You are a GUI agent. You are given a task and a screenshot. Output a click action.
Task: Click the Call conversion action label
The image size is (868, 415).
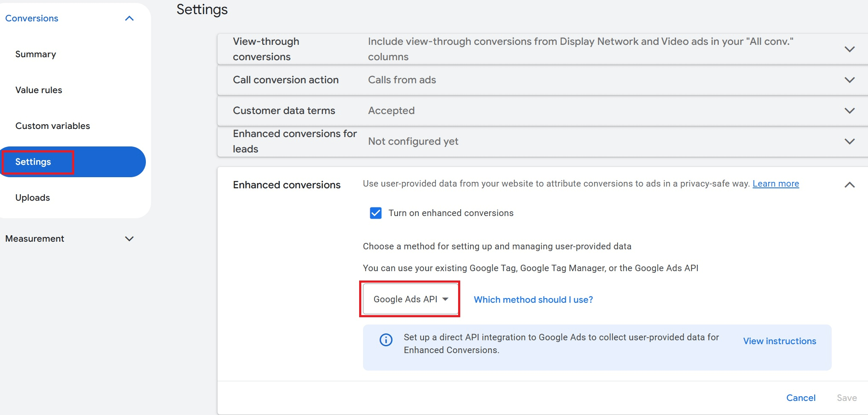point(286,80)
